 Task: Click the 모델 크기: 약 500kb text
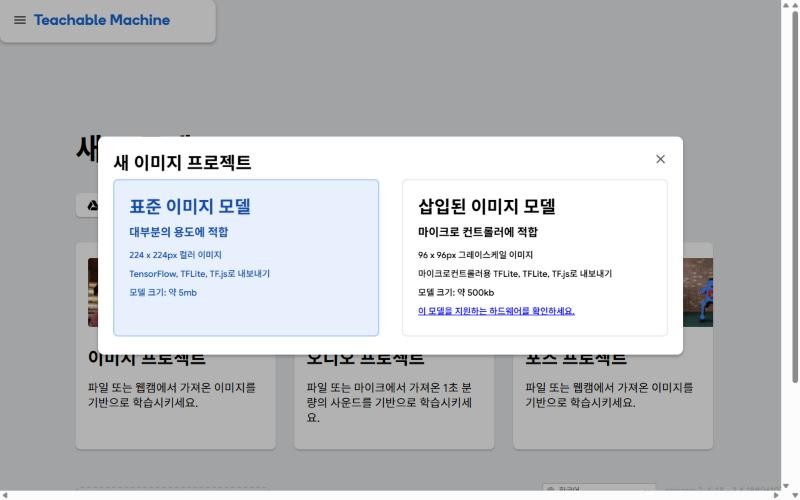point(456,292)
